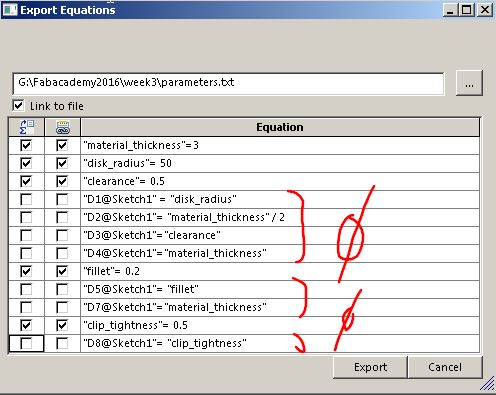The height and width of the screenshot is (395, 496).
Task: Select the "D3@Sketch1"="clearance" equation text
Action: coord(152,235)
